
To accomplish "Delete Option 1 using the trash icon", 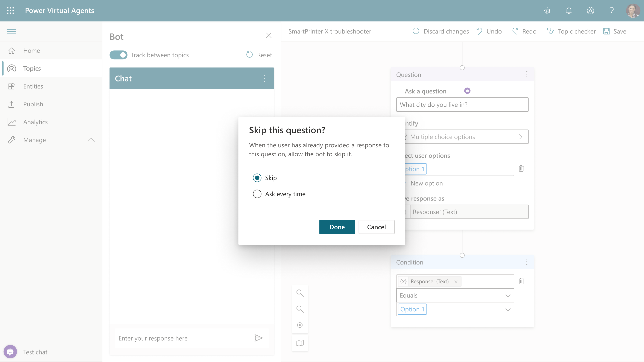I will (x=521, y=168).
